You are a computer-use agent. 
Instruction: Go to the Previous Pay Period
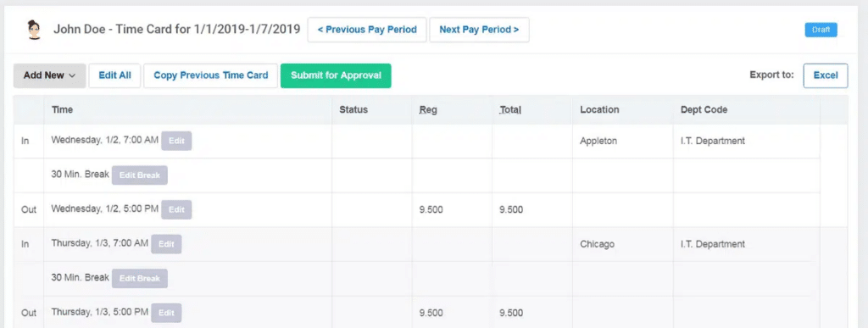point(367,30)
